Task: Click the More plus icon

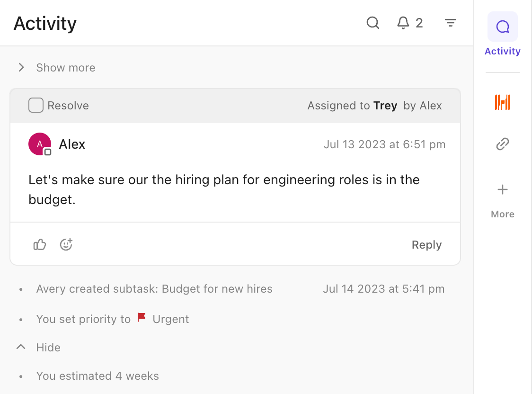Action: (502, 190)
